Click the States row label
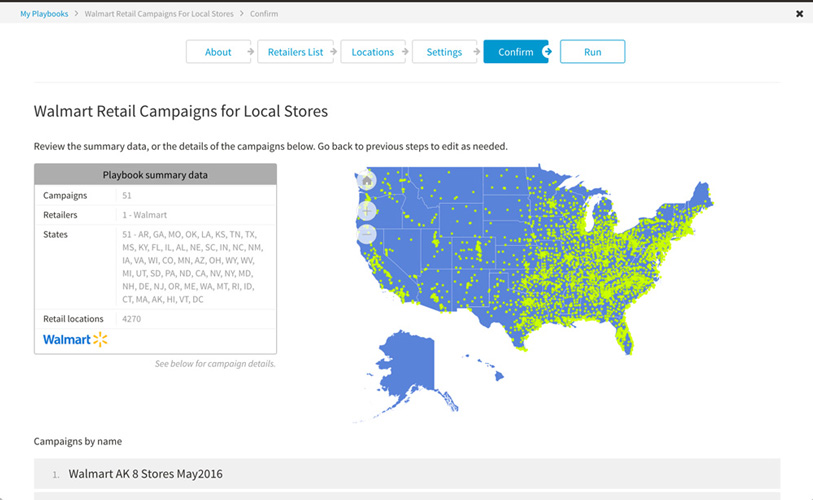 click(55, 234)
